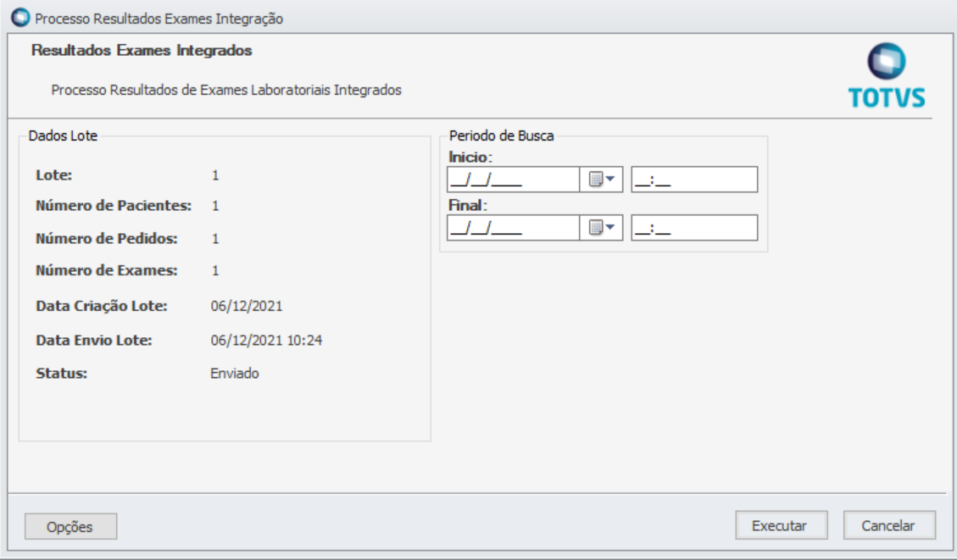Click the Data Criação Lote: label

102,306
